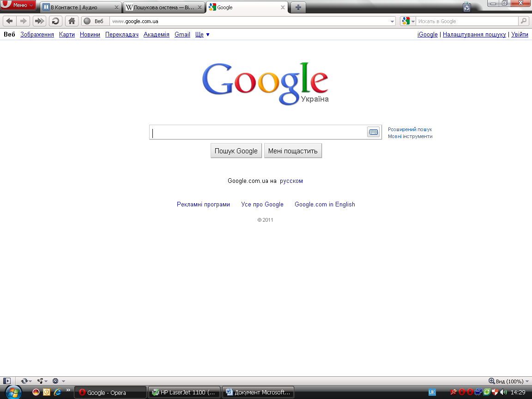Toggle the Opera side panel button
This screenshot has width=532, height=399.
click(7, 381)
